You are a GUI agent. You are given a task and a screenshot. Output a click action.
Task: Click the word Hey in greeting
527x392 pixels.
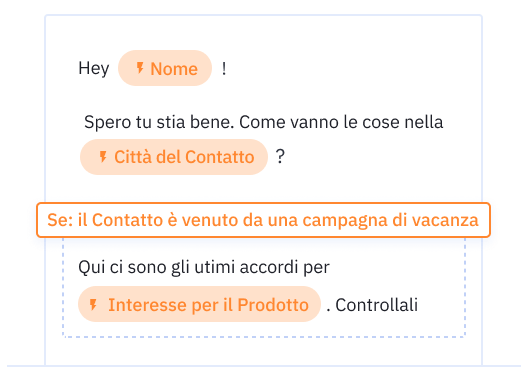pos(94,69)
